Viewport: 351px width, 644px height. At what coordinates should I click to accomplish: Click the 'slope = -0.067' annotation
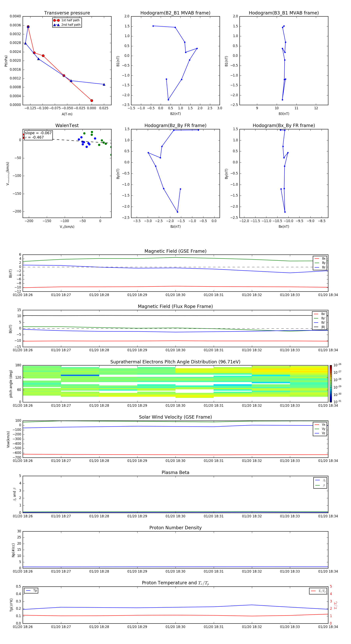pyautogui.click(x=38, y=133)
